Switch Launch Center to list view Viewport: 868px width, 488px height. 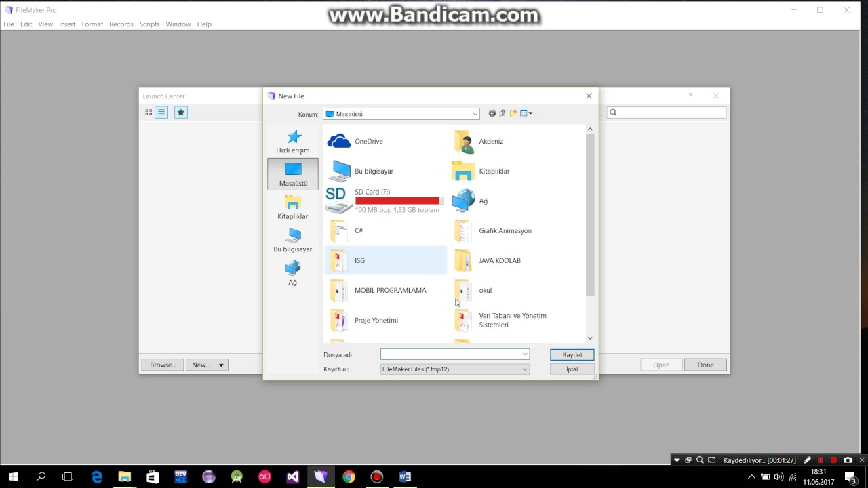161,113
